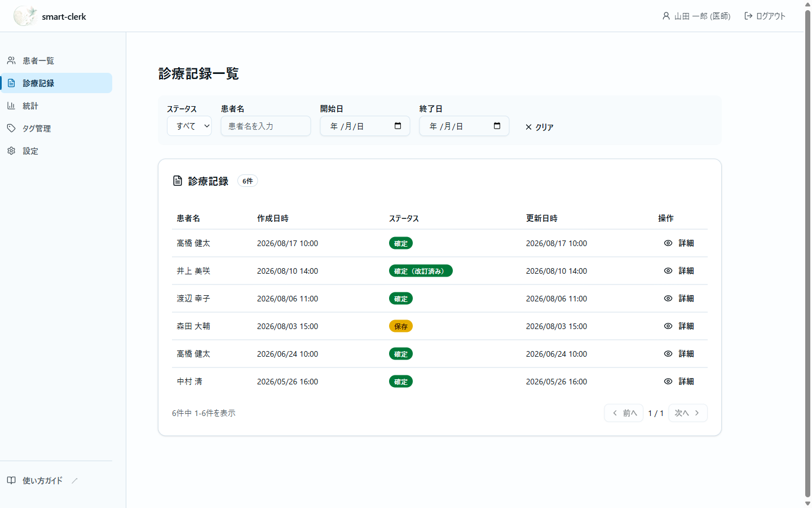
Task: Click the 患者一覧 people icon in sidebar
Action: pyautogui.click(x=11, y=60)
